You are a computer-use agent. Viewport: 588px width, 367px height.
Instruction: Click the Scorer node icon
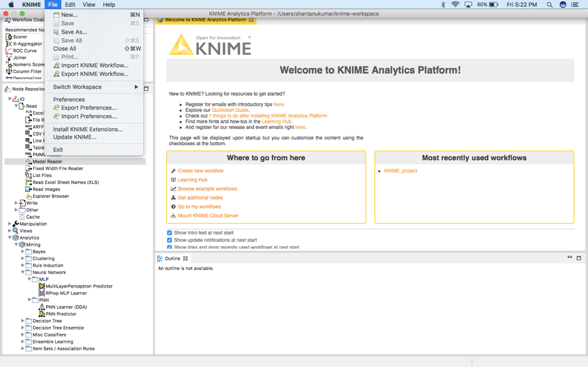pyautogui.click(x=9, y=37)
